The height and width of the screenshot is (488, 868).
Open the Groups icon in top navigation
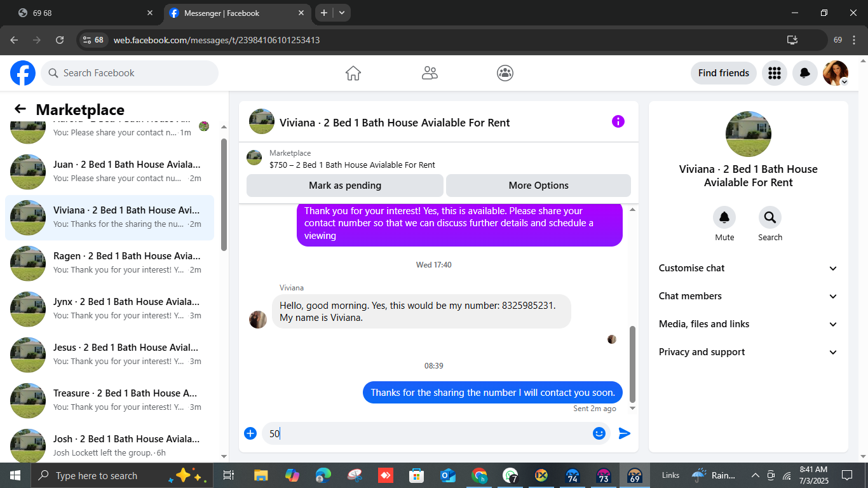pos(505,73)
